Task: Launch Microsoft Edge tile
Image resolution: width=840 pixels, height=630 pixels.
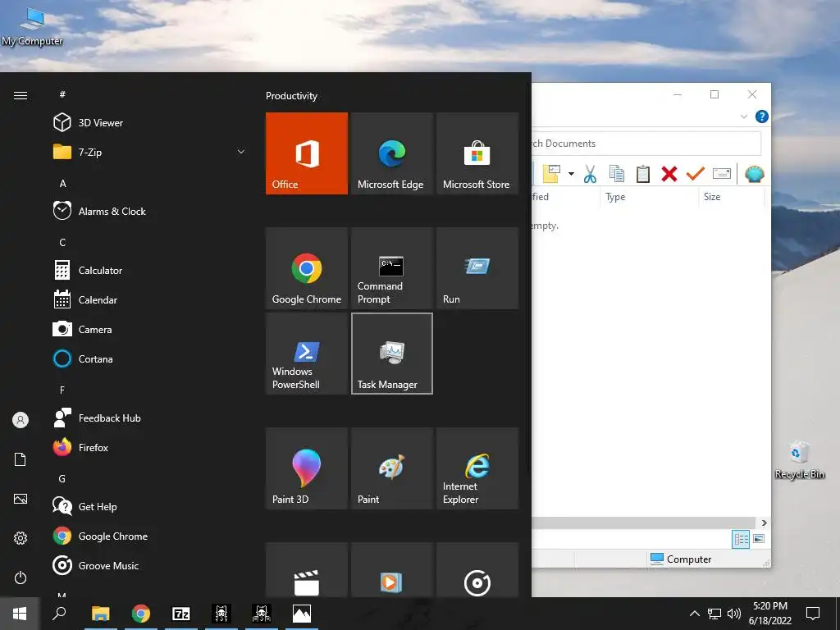Action: tap(391, 153)
